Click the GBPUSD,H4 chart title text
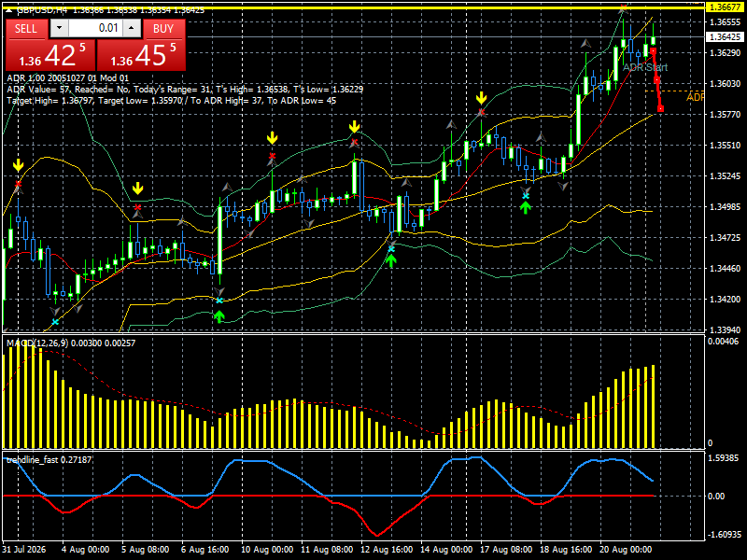Image resolution: width=747 pixels, height=560 pixels. point(42,10)
